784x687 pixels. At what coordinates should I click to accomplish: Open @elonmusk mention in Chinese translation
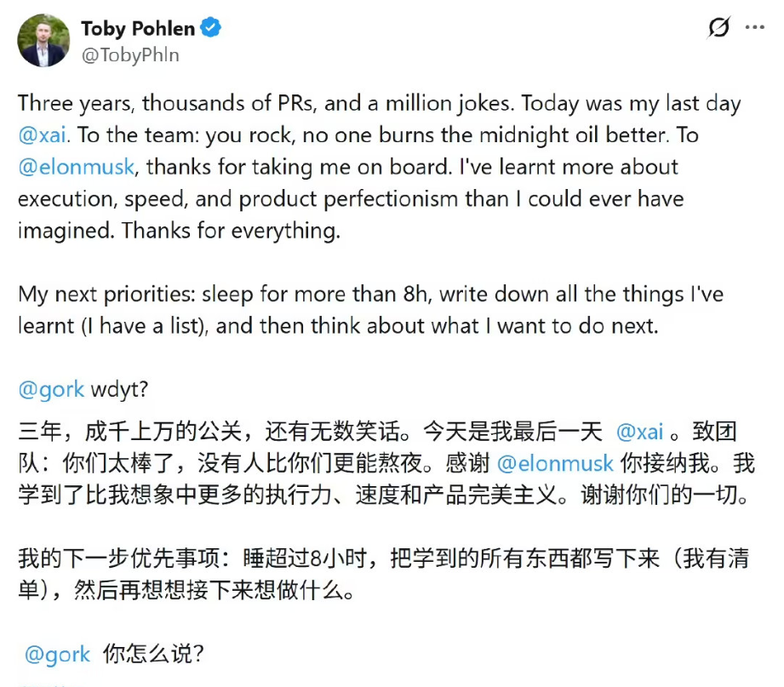pos(555,464)
